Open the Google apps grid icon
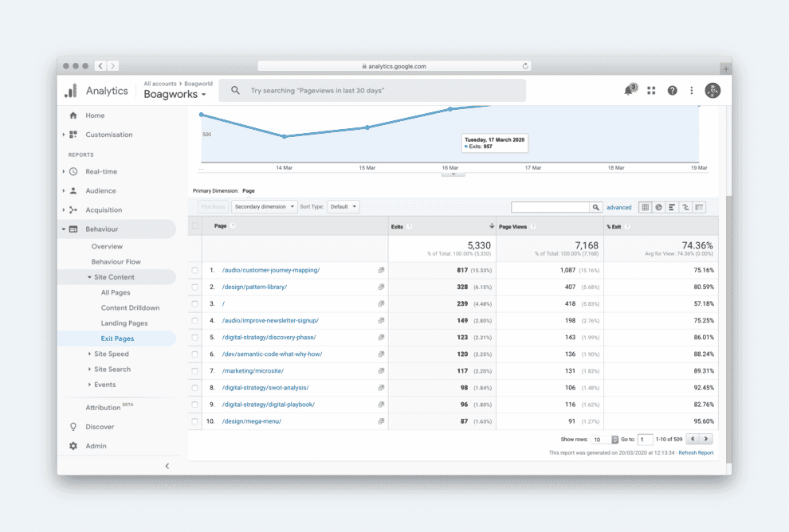This screenshot has height=532, width=789. pyautogui.click(x=651, y=91)
